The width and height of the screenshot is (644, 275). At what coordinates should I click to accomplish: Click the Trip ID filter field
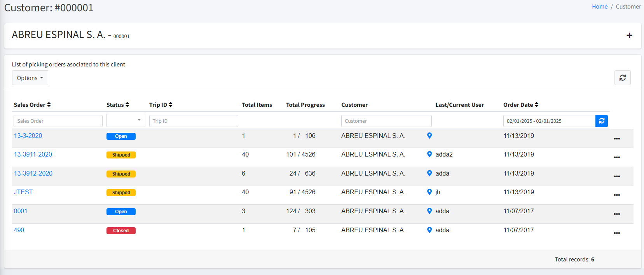pos(193,121)
